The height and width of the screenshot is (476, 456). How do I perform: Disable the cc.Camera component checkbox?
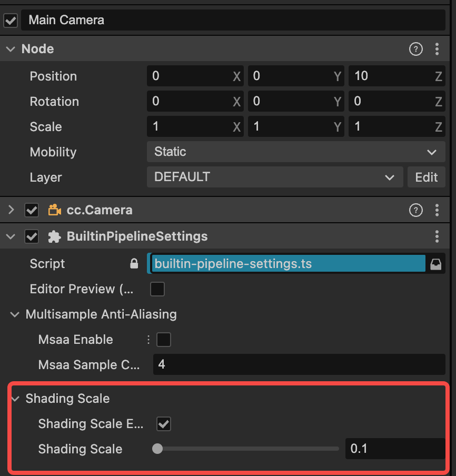[32, 210]
